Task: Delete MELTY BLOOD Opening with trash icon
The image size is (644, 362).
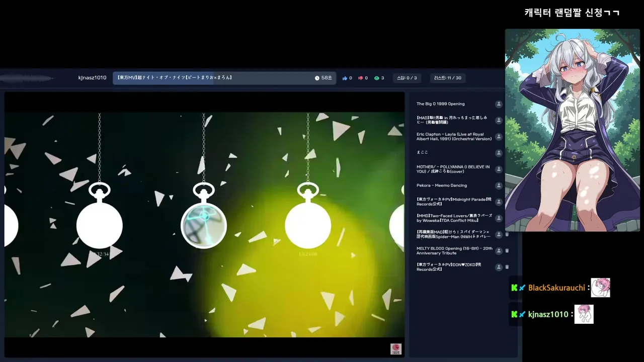Action: click(507, 250)
